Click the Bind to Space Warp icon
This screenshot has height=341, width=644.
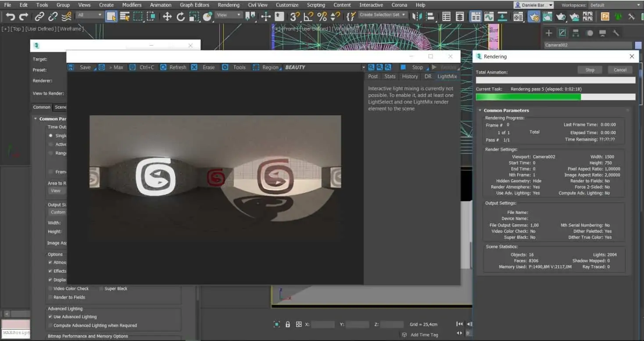tap(66, 17)
